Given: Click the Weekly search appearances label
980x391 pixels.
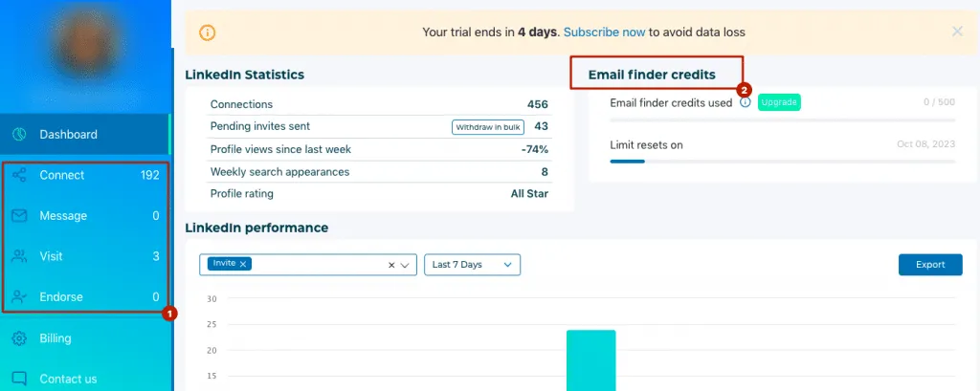Looking at the screenshot, I should coord(280,172).
